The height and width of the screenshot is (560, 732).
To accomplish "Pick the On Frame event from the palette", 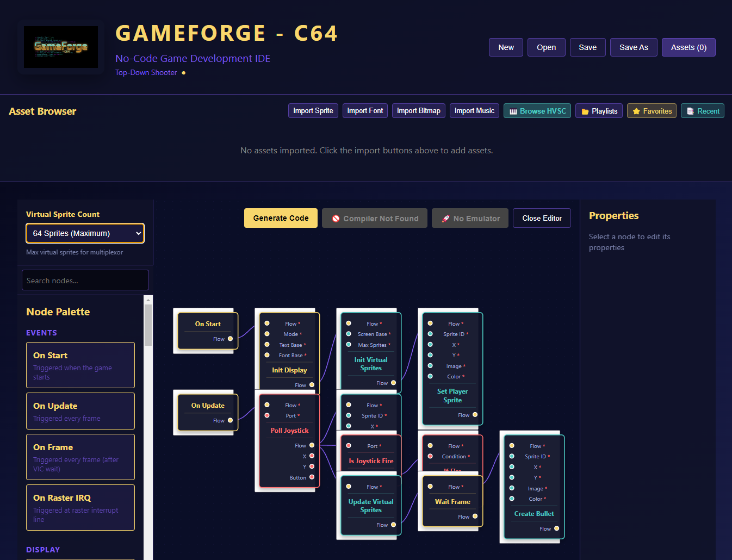I will tap(80, 457).
